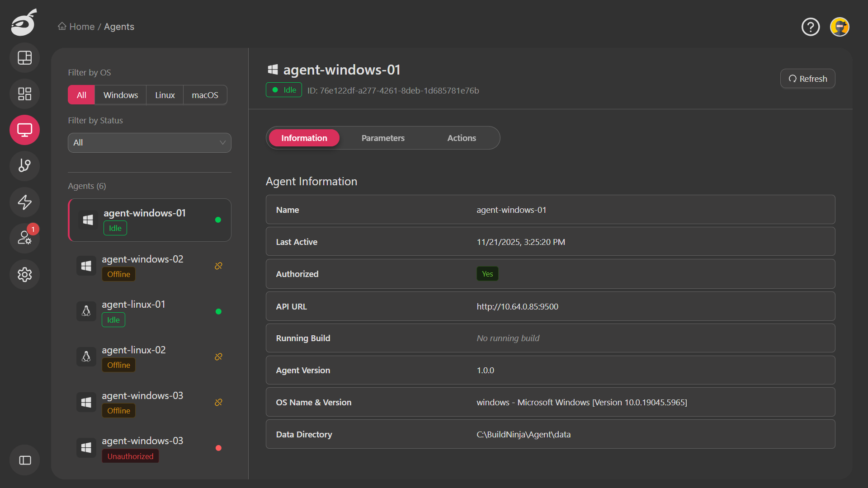Select agent-linux-01 from the agent list
Viewport: 868px width, 488px height.
[x=149, y=311]
